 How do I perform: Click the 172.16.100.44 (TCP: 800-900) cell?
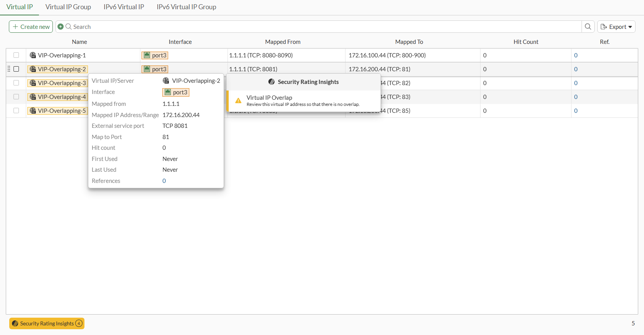(x=387, y=55)
